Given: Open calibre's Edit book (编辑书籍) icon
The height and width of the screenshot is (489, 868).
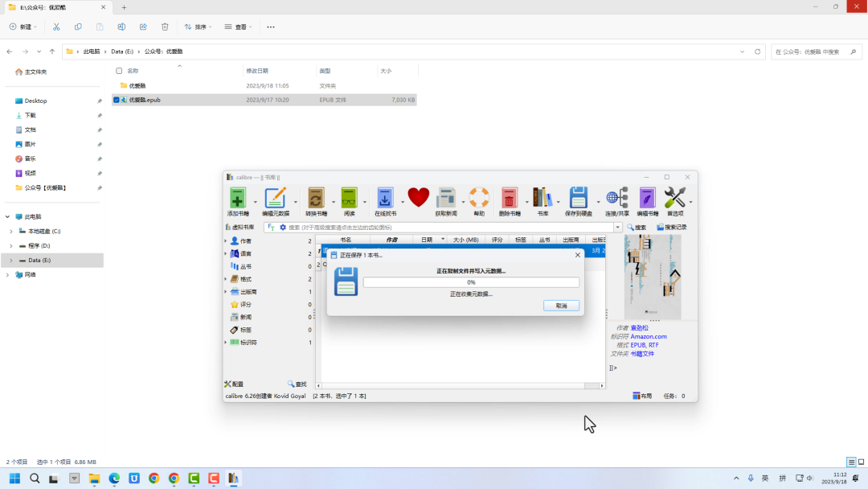Looking at the screenshot, I should click(647, 199).
